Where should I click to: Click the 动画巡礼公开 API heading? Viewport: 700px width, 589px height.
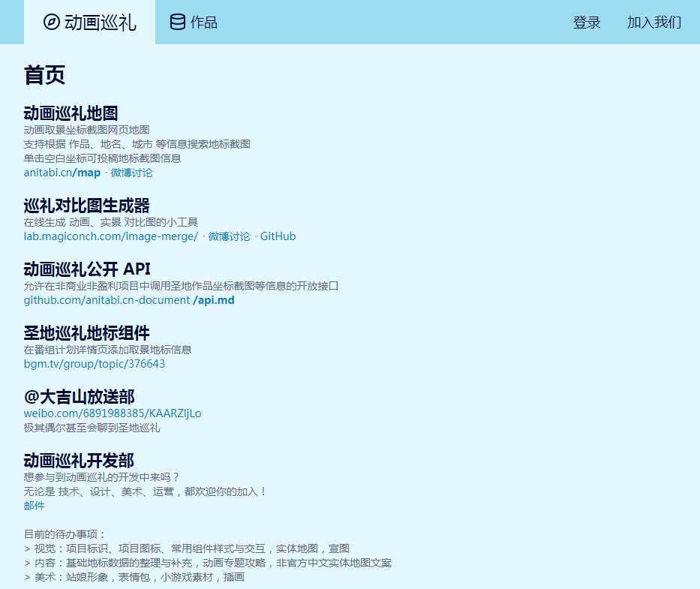[x=87, y=269]
